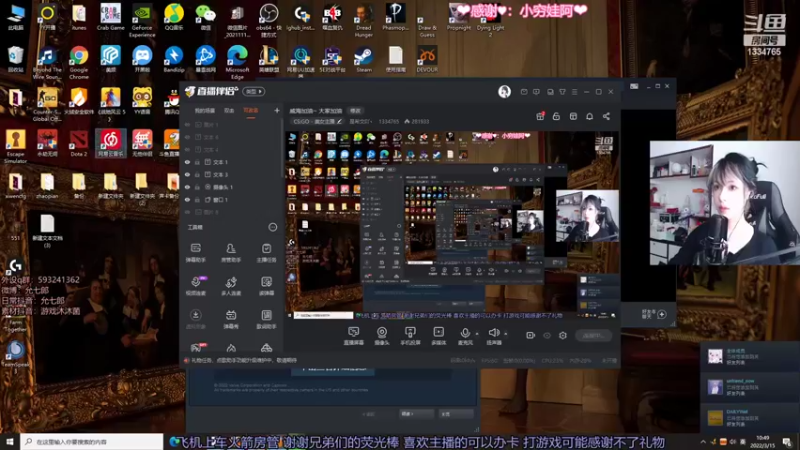Add a screen capture source
The height and width of the screenshot is (450, 800).
tap(353, 336)
